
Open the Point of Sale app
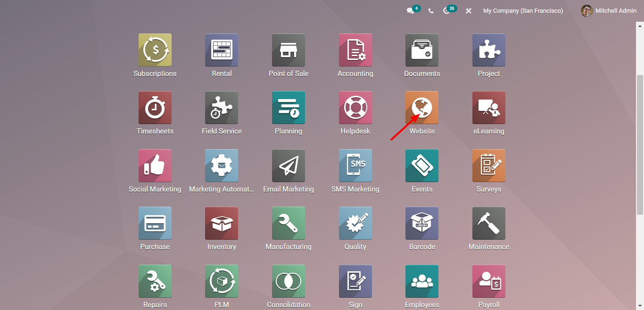click(x=288, y=50)
